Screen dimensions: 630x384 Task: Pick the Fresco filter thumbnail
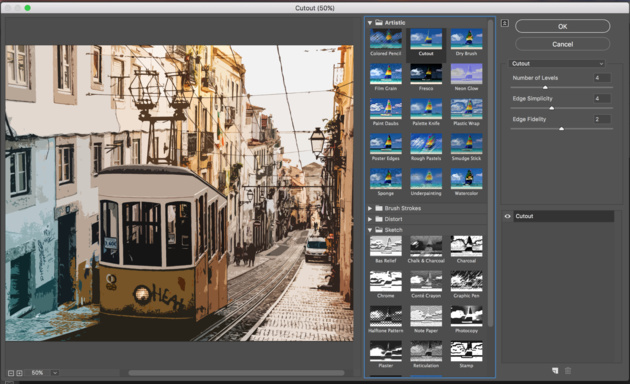pos(426,74)
